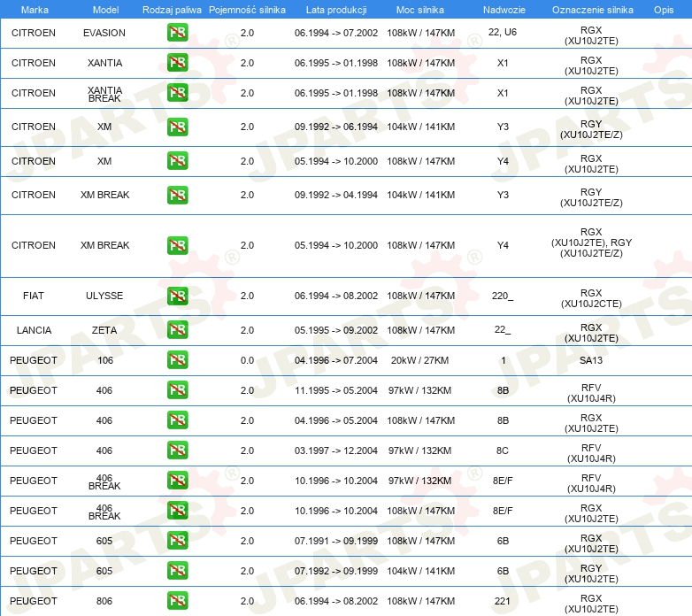Click the EVASION model cell
Viewport: 692px width, 616px height.
coord(104,33)
